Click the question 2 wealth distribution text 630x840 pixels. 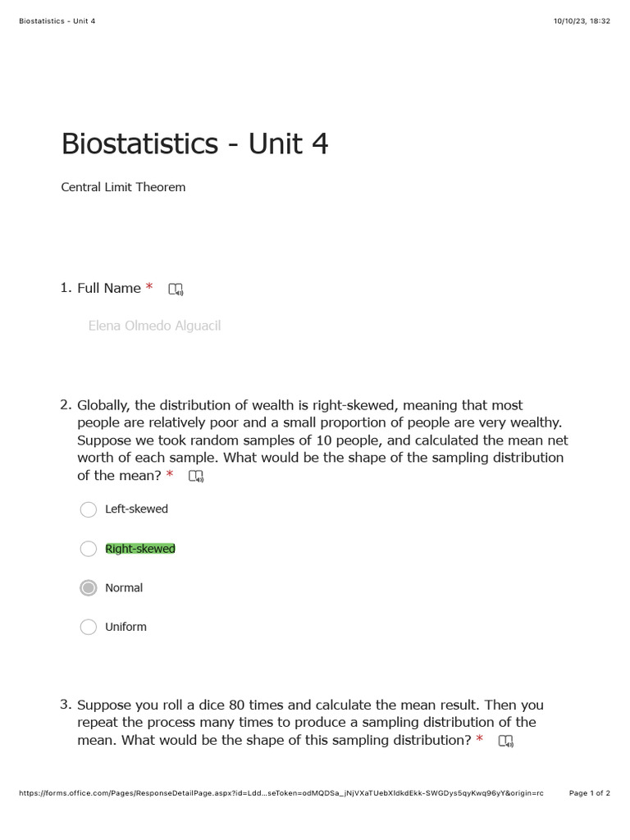[320, 440]
